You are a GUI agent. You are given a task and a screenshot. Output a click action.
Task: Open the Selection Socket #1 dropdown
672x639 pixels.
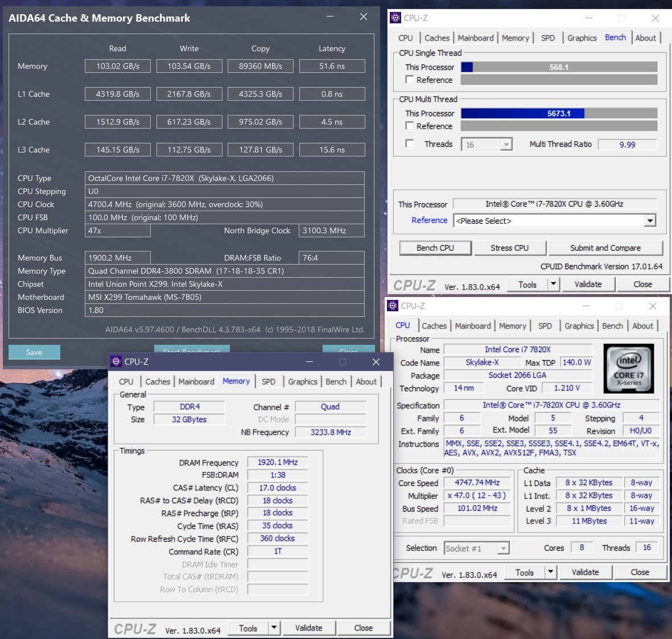tap(477, 548)
